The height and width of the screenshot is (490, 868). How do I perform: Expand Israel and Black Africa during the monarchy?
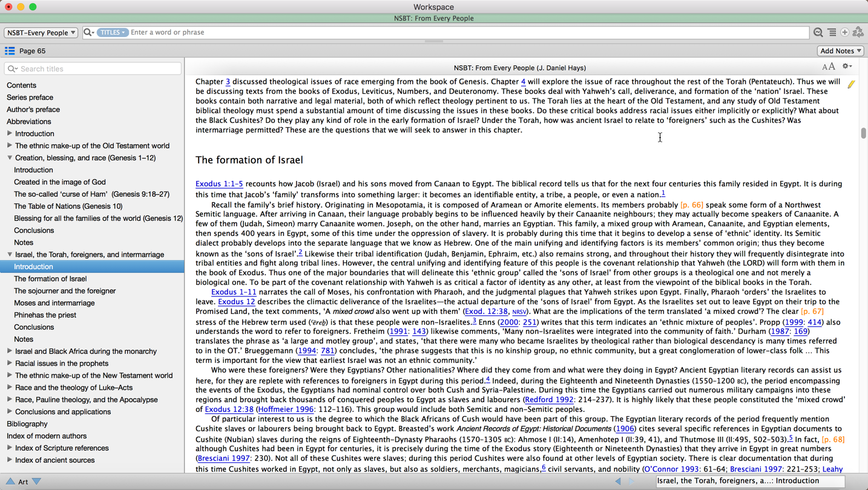point(10,351)
